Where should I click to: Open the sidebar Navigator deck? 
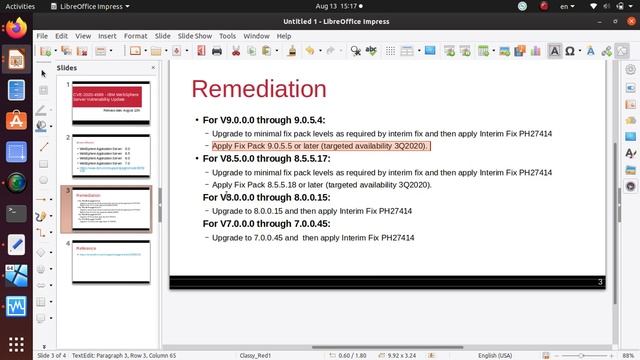[630, 186]
